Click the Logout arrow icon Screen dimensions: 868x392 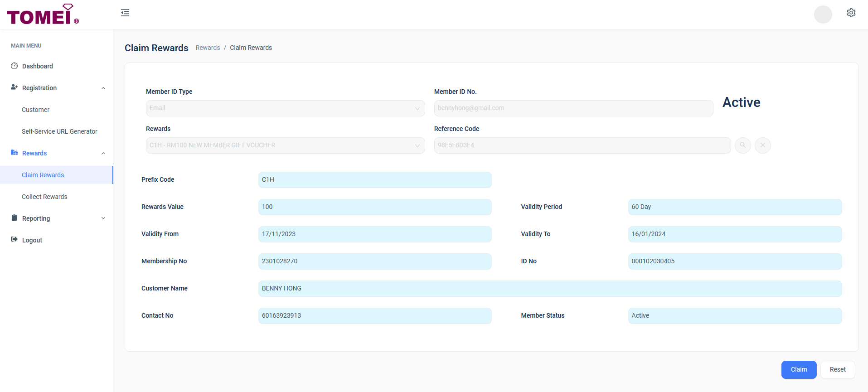[x=14, y=240]
